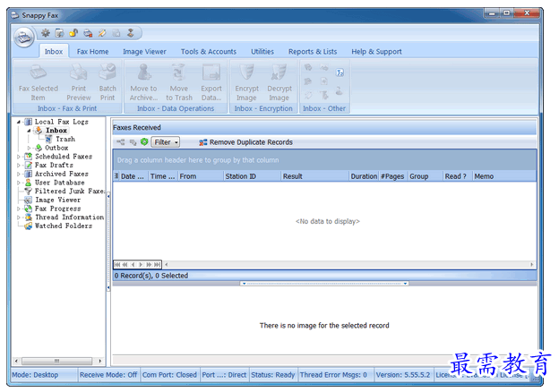Open the Filter dropdown
Screen dimensions: 559x392
166,142
